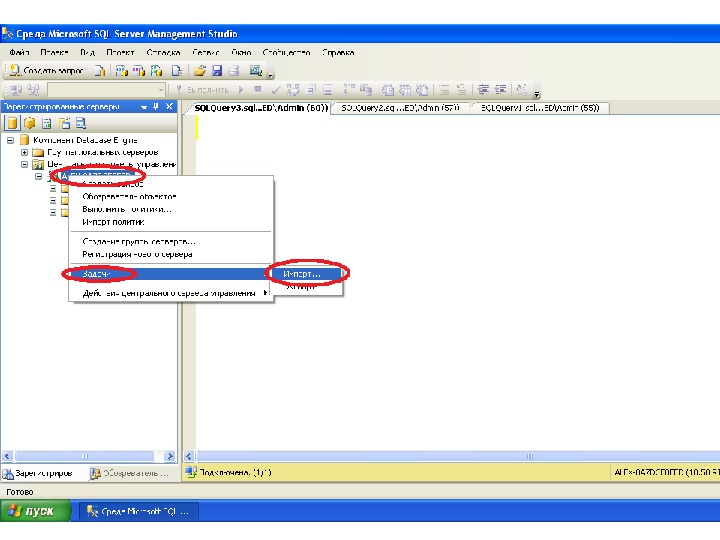This screenshot has width=720, height=540.
Task: Open the SQL editor toolbar overflow arrow
Action: (x=536, y=94)
